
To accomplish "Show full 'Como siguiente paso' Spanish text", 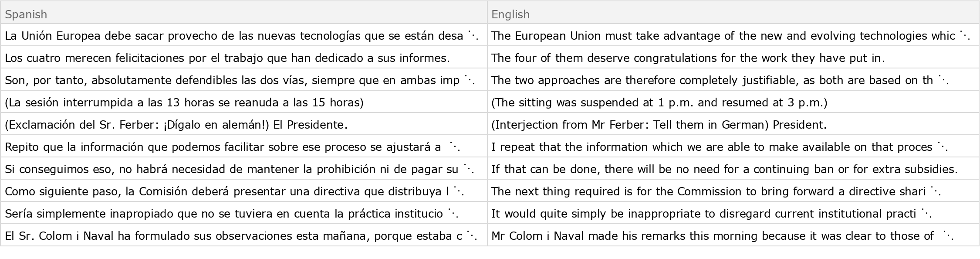I will [x=458, y=191].
